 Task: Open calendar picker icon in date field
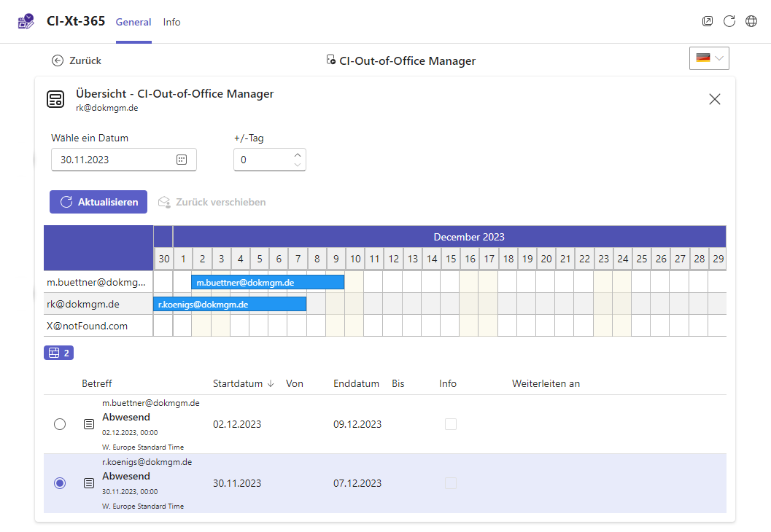click(x=182, y=160)
